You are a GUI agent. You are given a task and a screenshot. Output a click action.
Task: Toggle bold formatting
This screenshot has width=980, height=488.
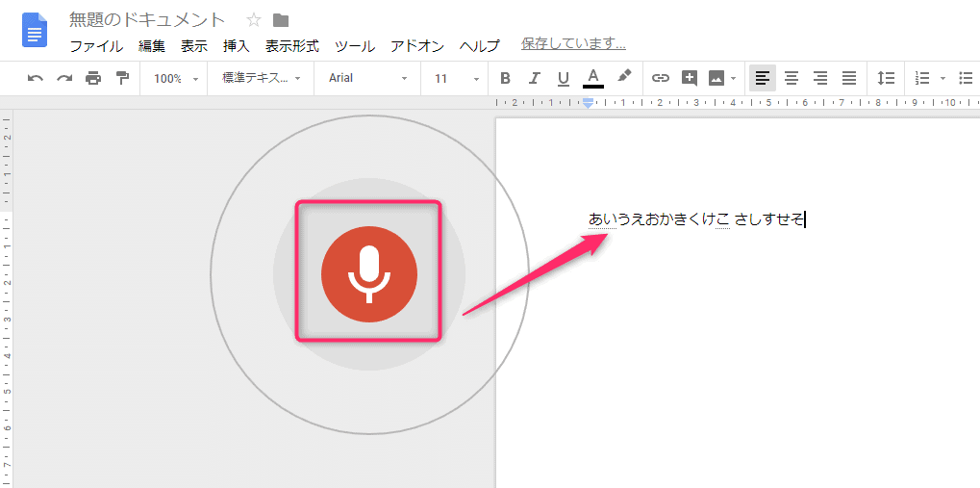(506, 78)
